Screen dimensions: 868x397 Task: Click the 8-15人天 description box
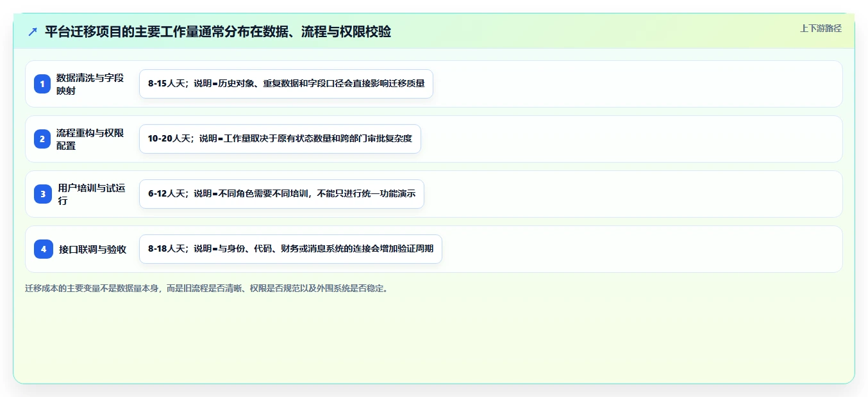tap(286, 84)
